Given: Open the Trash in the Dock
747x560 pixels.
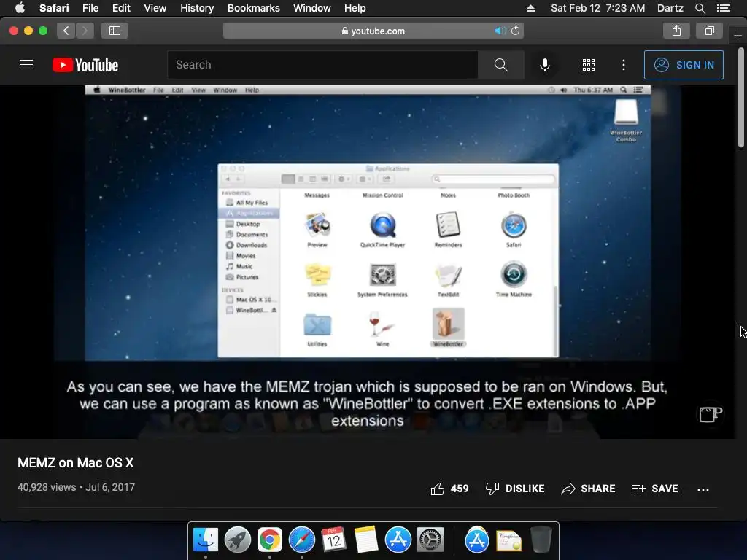Looking at the screenshot, I should click(x=541, y=540).
